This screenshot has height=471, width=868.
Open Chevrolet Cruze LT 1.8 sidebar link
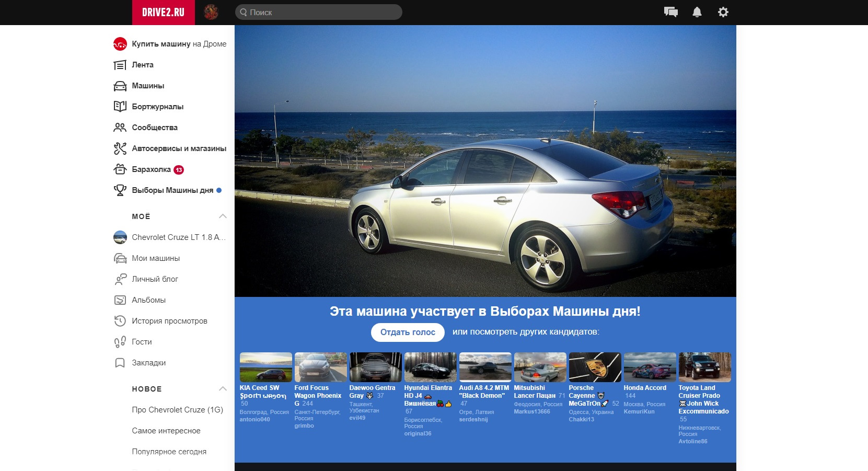coord(179,237)
